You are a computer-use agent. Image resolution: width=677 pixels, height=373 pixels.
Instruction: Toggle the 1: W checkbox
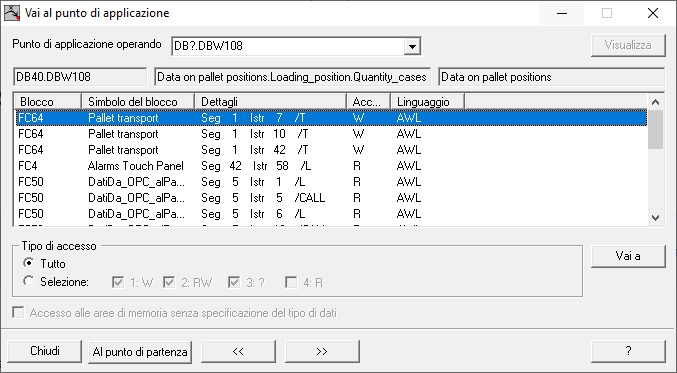[118, 282]
